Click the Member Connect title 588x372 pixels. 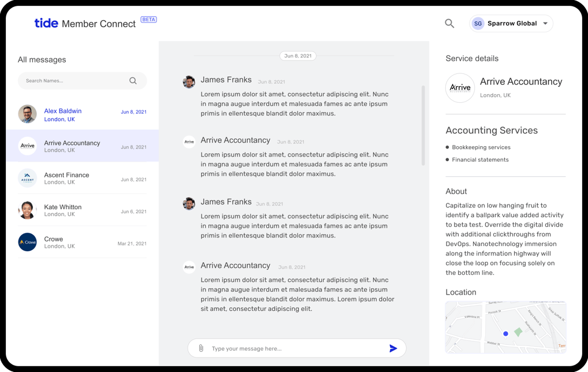pyautogui.click(x=99, y=24)
